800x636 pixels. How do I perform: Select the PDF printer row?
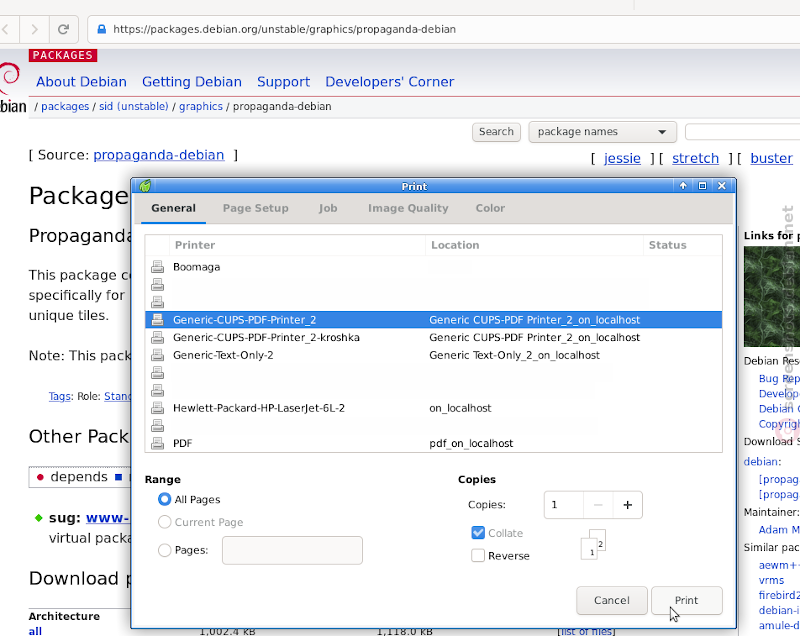coord(434,443)
